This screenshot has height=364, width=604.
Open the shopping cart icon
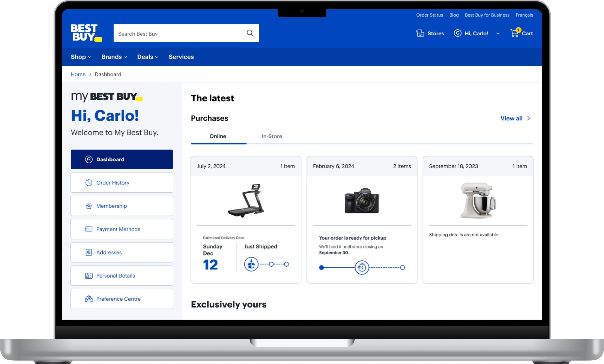[x=514, y=33]
